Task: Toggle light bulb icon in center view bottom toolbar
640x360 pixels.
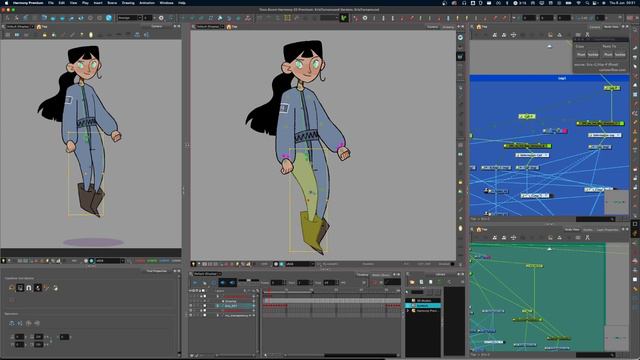Action: click(x=193, y=264)
